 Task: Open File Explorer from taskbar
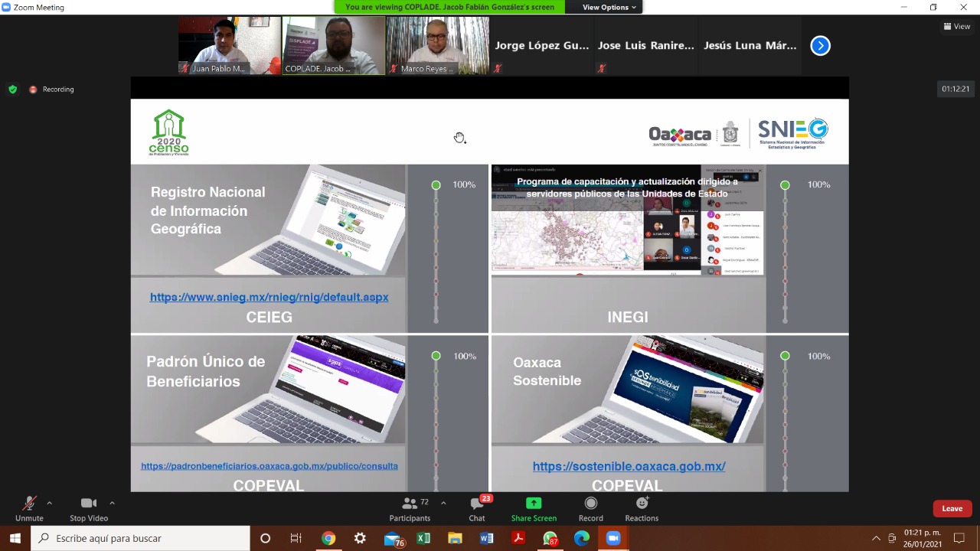tap(455, 538)
